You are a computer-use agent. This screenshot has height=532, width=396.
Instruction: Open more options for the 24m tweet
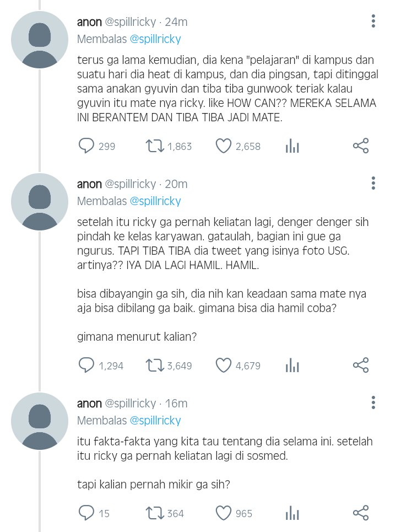373,21
